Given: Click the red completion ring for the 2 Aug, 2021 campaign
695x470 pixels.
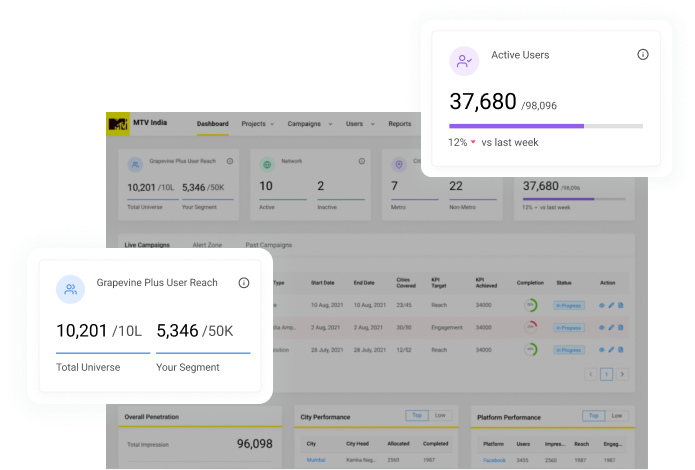Looking at the screenshot, I should pyautogui.click(x=530, y=327).
